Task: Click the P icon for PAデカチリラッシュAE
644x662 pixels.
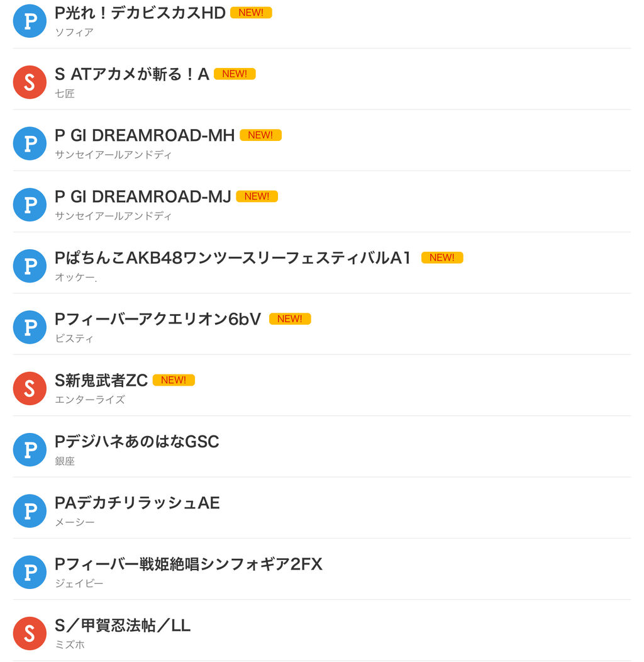Action: (x=30, y=511)
